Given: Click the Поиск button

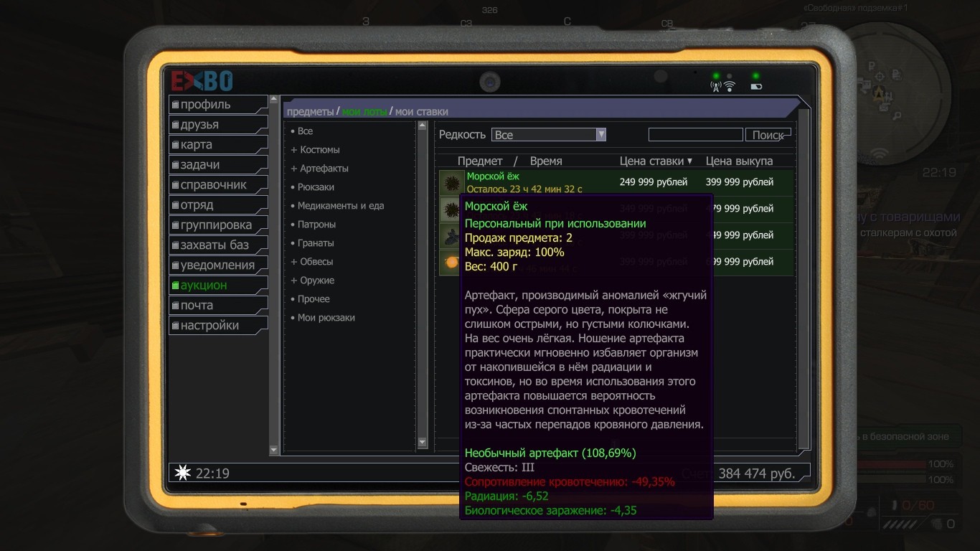Looking at the screenshot, I should (x=768, y=135).
